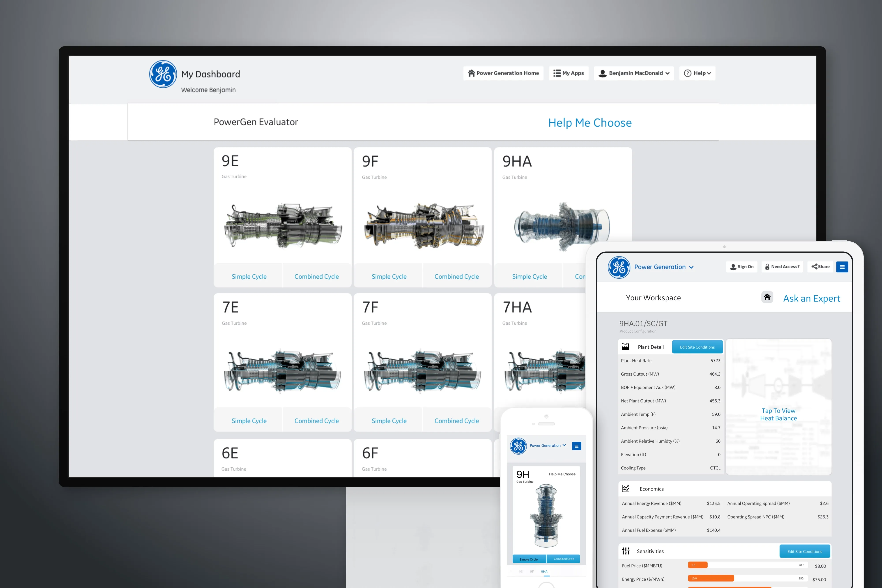Select Combined Cycle for 7F turbine
This screenshot has height=588, width=882.
tap(457, 421)
